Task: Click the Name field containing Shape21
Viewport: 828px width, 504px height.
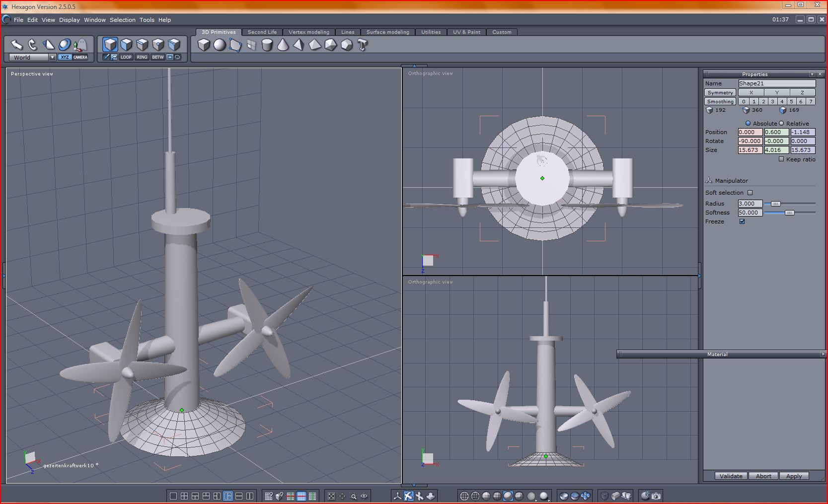Action: tap(776, 83)
